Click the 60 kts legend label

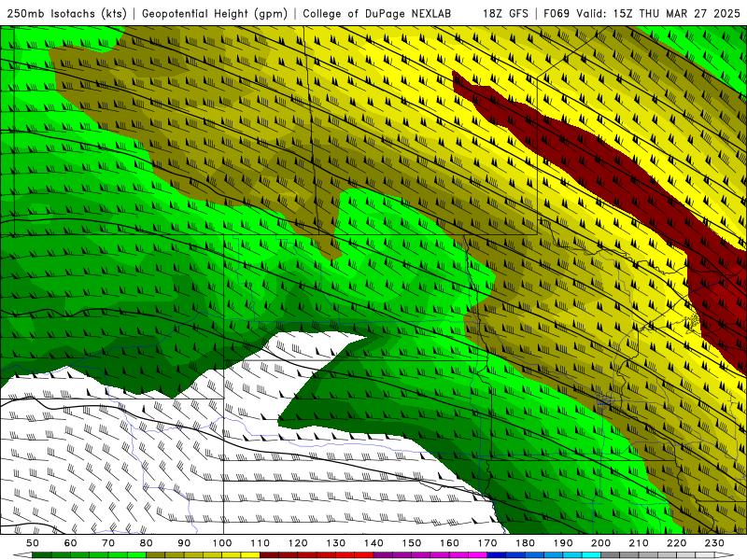[x=71, y=543]
